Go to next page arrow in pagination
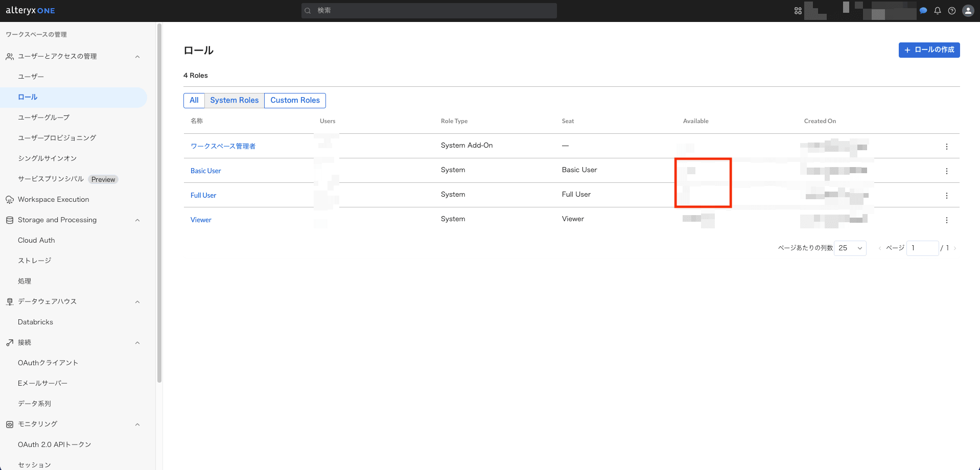The height and width of the screenshot is (470, 980). point(955,248)
